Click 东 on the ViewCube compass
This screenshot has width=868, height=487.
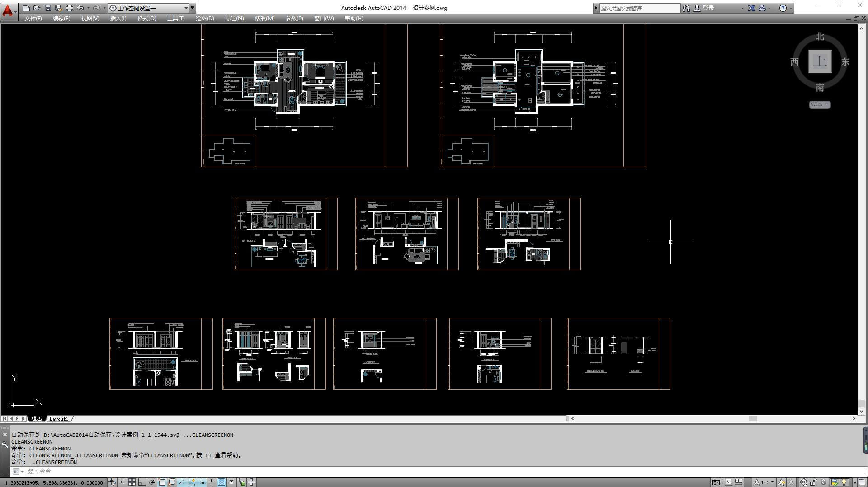tap(845, 62)
